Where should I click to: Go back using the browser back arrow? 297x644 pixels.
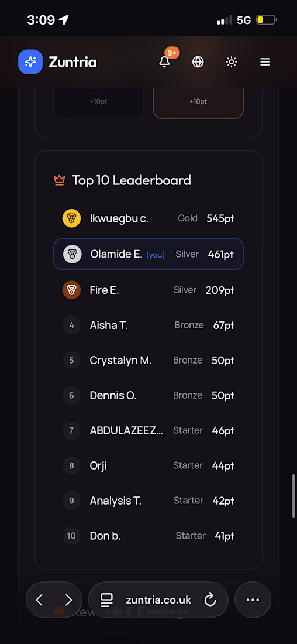pos(39,600)
